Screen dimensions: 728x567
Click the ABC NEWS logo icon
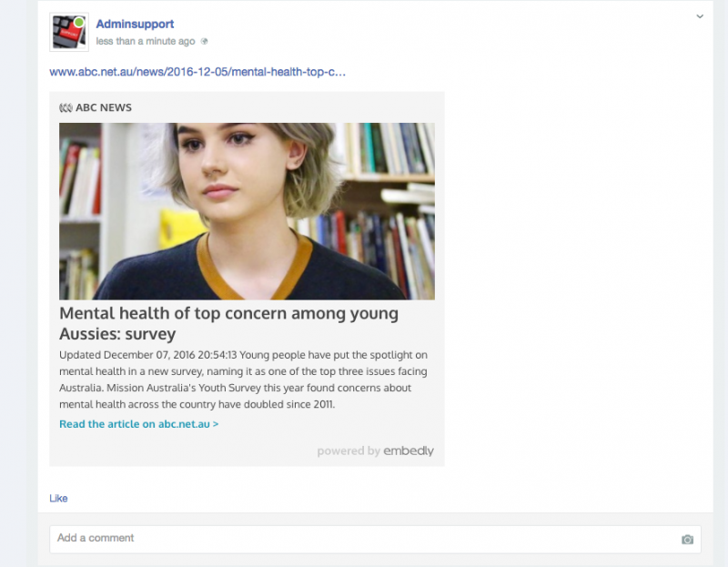[x=66, y=107]
